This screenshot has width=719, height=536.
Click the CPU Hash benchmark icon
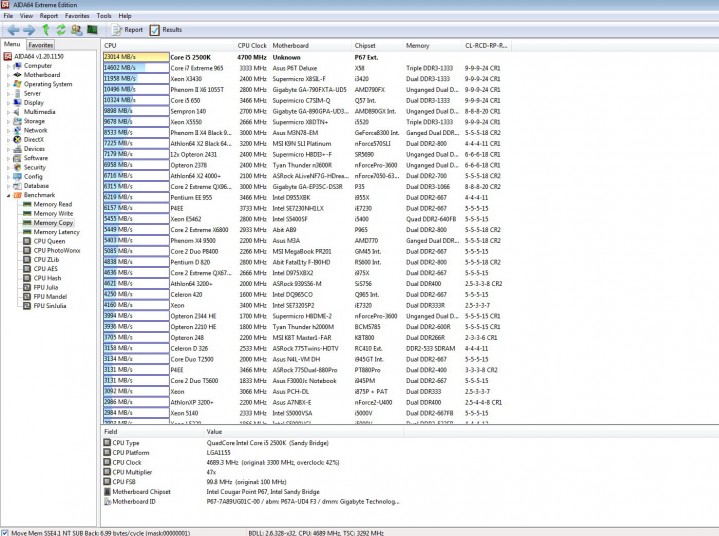click(x=27, y=278)
